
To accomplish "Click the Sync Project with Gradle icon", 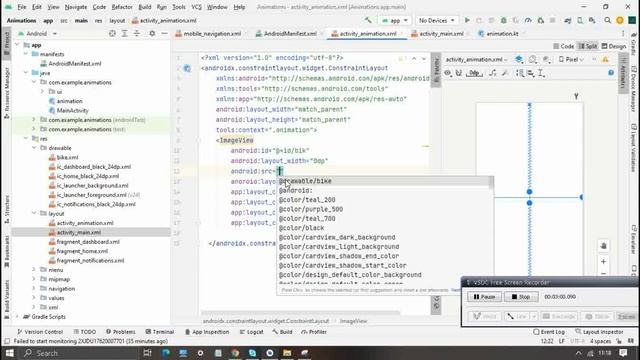I will click(x=568, y=20).
